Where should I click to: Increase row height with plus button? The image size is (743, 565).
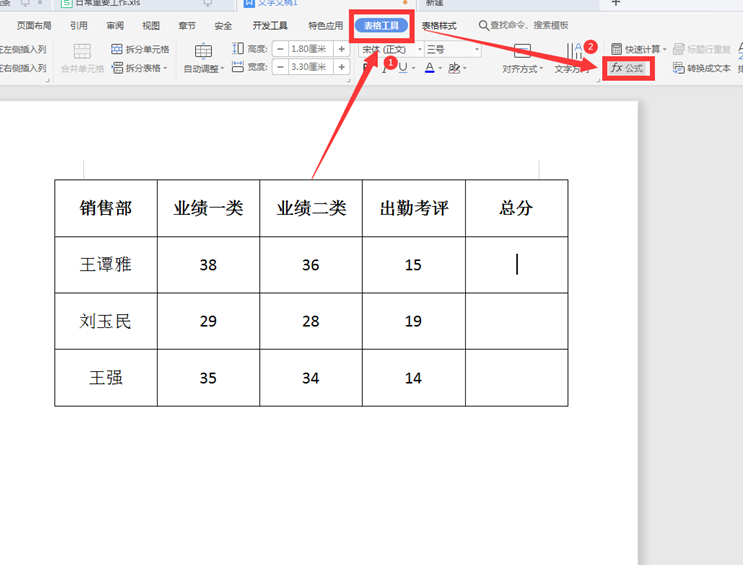click(341, 49)
